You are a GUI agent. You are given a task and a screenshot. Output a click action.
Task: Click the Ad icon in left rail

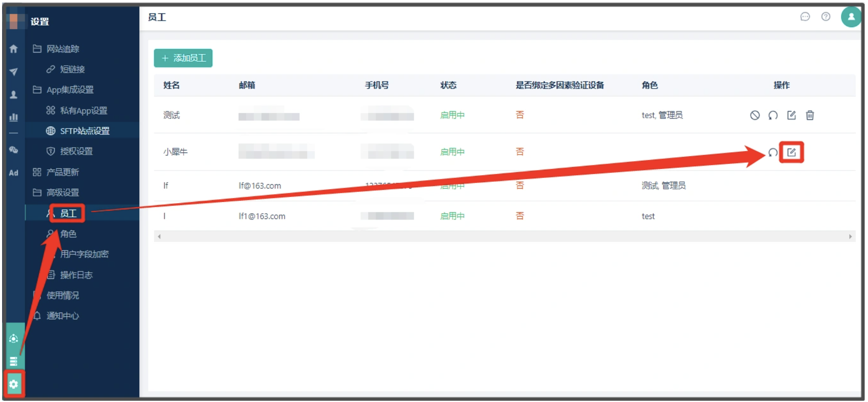pyautogui.click(x=14, y=173)
